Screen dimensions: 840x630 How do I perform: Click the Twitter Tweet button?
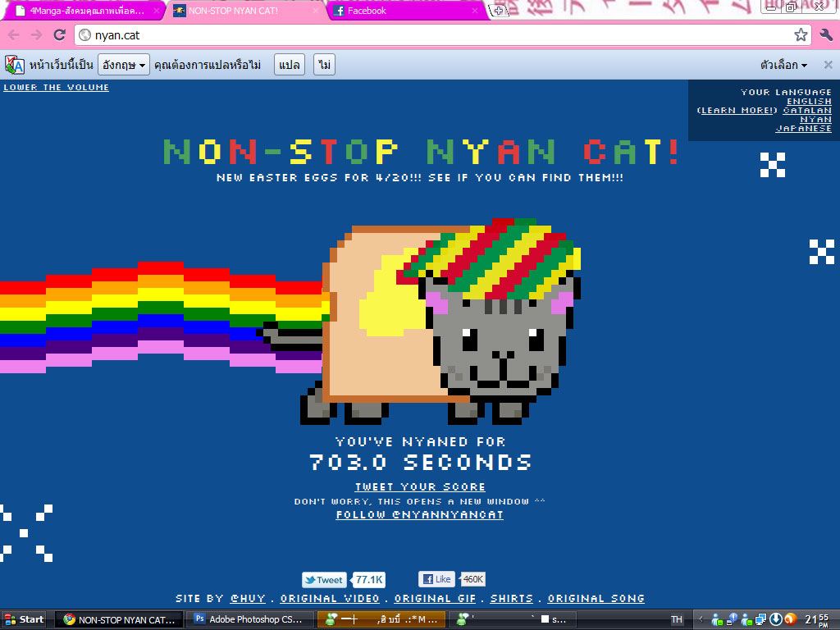[324, 580]
